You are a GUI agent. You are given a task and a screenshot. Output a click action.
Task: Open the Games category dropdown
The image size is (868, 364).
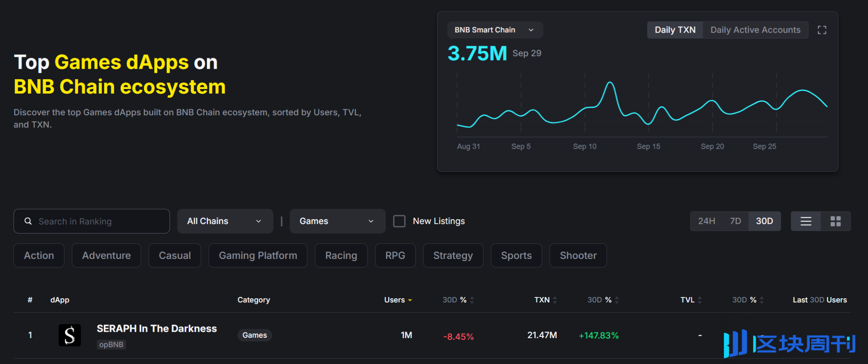[337, 221]
